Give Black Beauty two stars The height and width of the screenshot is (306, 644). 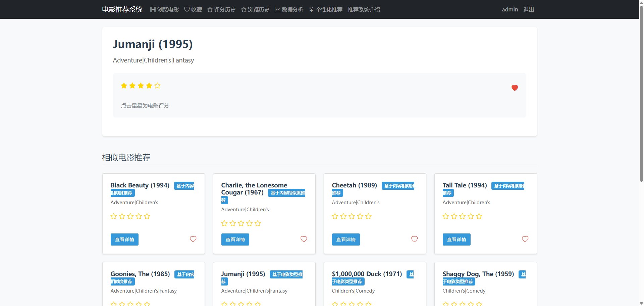coord(122,216)
